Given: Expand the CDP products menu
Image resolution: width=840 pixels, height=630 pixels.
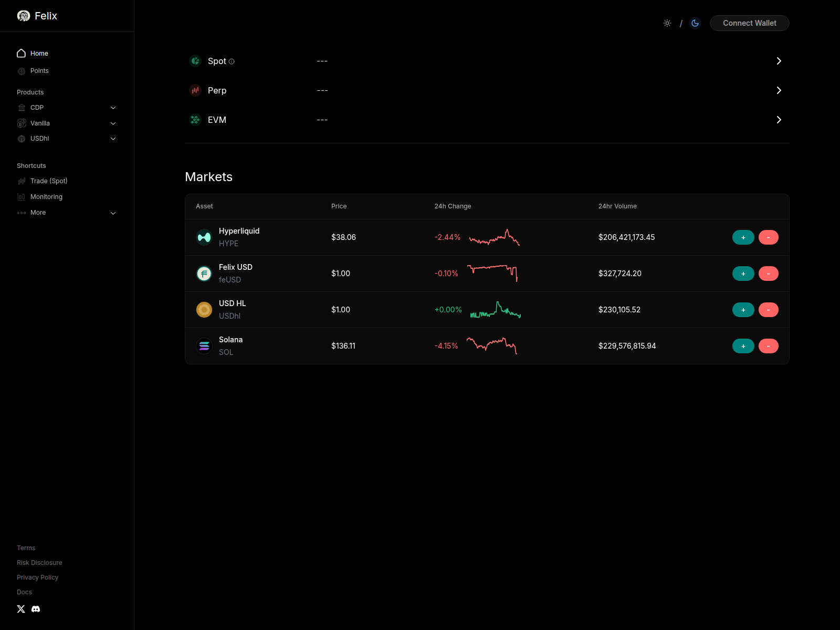Looking at the screenshot, I should (113, 108).
